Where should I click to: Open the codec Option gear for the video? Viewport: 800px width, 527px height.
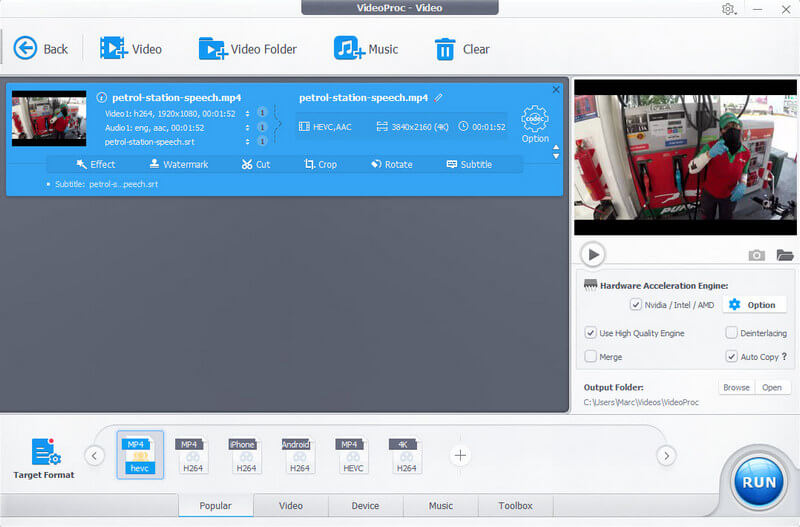pyautogui.click(x=535, y=124)
